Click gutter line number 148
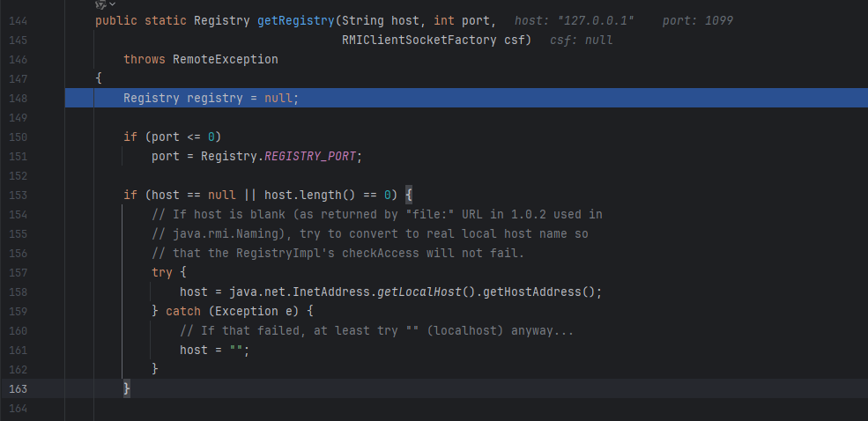This screenshot has width=868, height=421. point(19,98)
